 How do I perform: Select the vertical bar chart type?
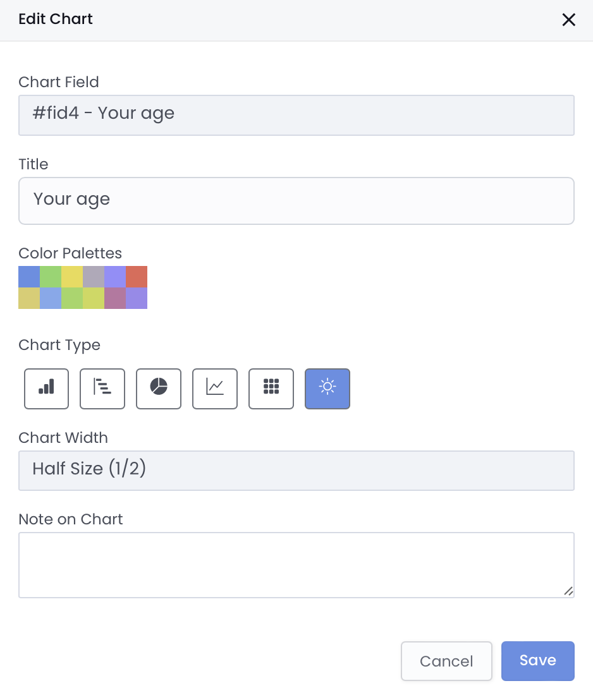(x=46, y=389)
